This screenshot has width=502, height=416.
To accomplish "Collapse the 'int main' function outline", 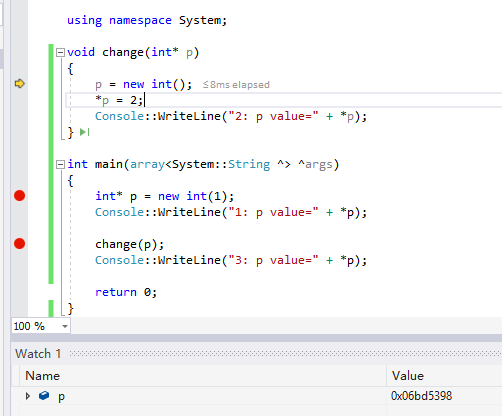I will tap(60, 164).
